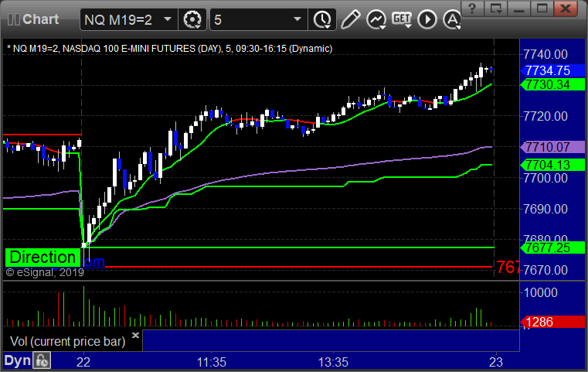Expand the interval 5 dropdown arrow

click(x=297, y=19)
